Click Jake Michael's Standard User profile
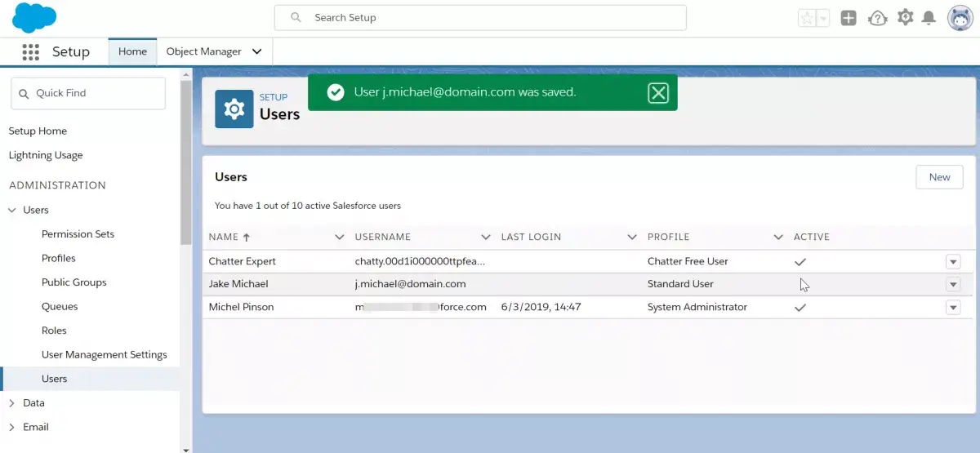This screenshot has width=980, height=453. [x=680, y=284]
